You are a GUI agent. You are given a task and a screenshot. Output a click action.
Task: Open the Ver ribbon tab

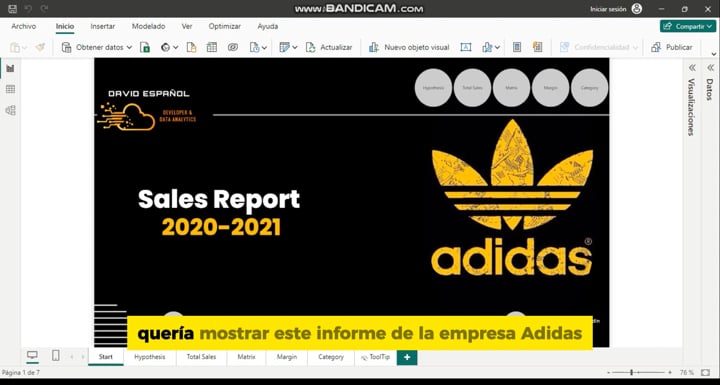pos(187,27)
